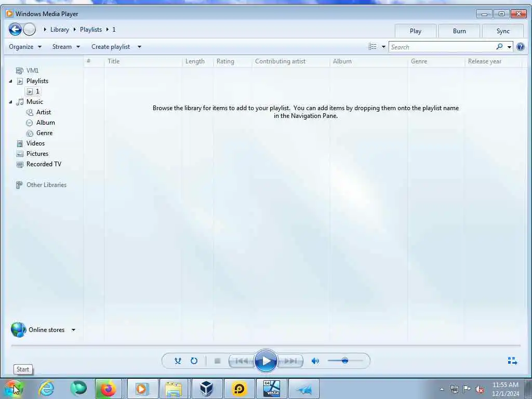The height and width of the screenshot is (399, 532).
Task: Skip to the previous track
Action: point(241,361)
